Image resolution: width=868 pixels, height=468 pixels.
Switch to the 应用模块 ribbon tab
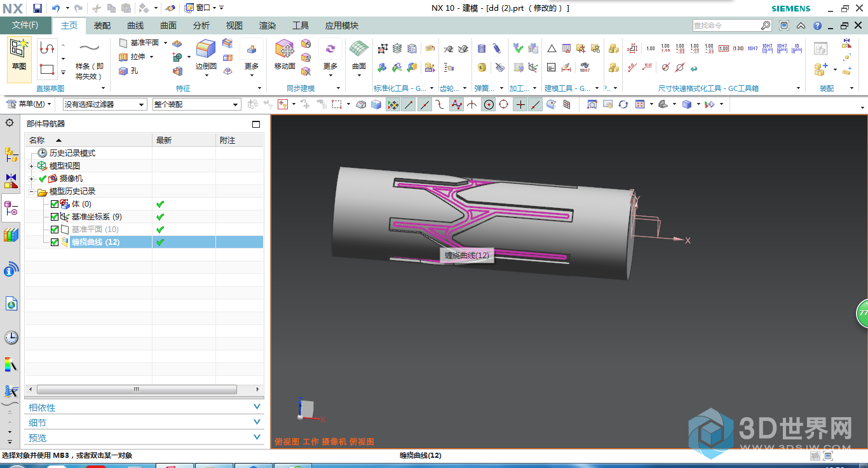pyautogui.click(x=342, y=26)
